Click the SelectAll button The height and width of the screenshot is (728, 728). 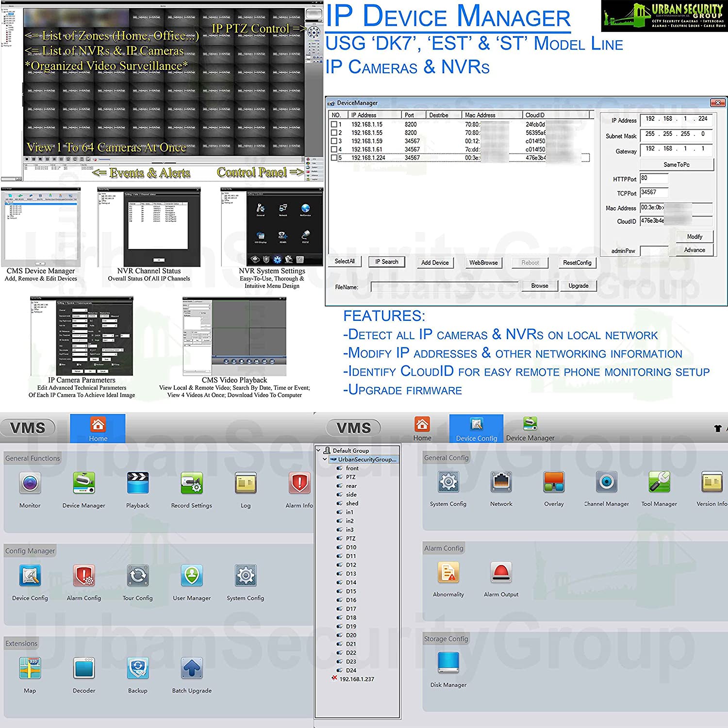click(345, 262)
